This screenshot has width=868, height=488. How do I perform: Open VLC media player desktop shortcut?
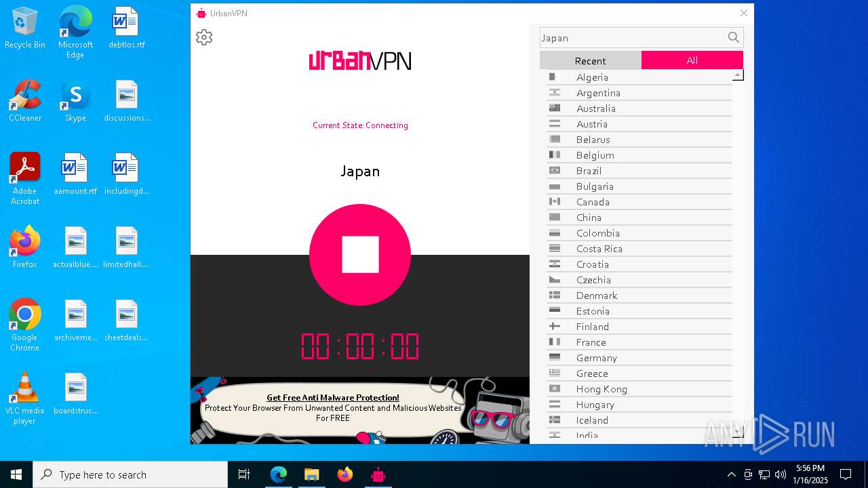[x=25, y=399]
